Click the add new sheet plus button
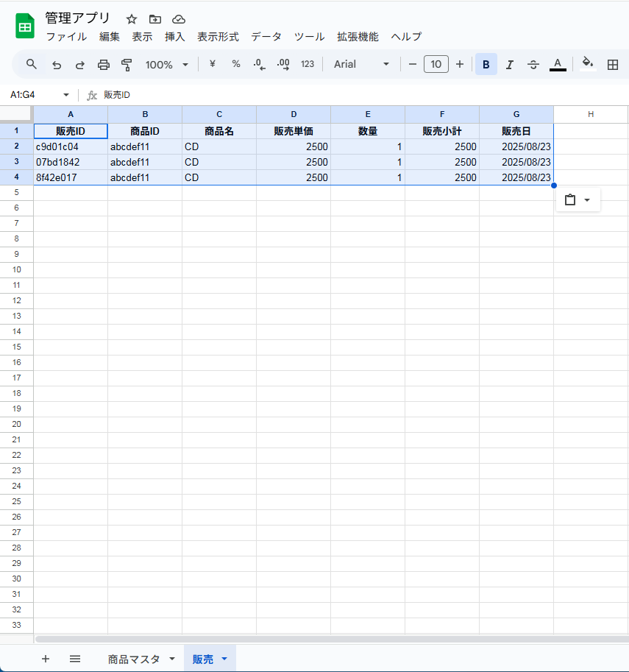Viewport: 629px width, 672px height. 46,659
